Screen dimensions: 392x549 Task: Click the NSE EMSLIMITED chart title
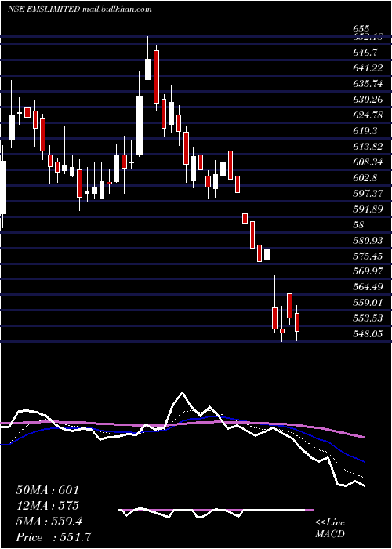point(44,9)
